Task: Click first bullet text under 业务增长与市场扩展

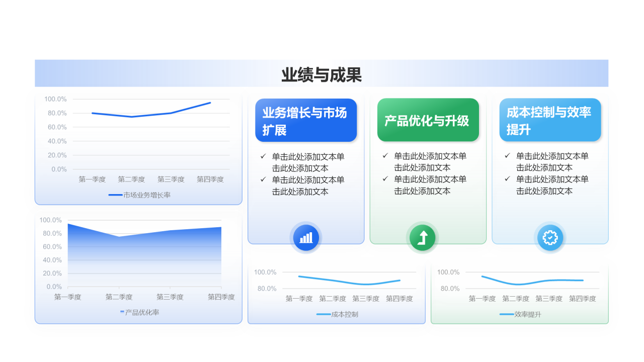Action: coord(308,162)
